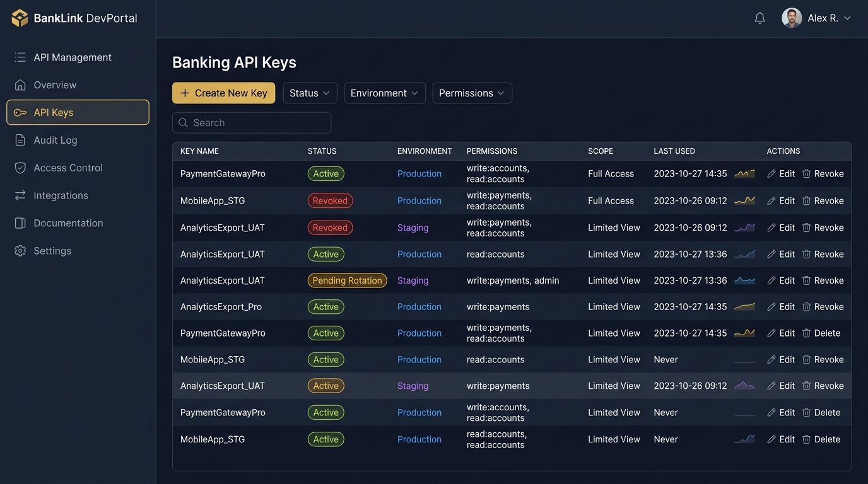The image size is (868, 484).
Task: Edit MobileApp_STG key with duplicate read:accounts permissions
Action: [781, 439]
